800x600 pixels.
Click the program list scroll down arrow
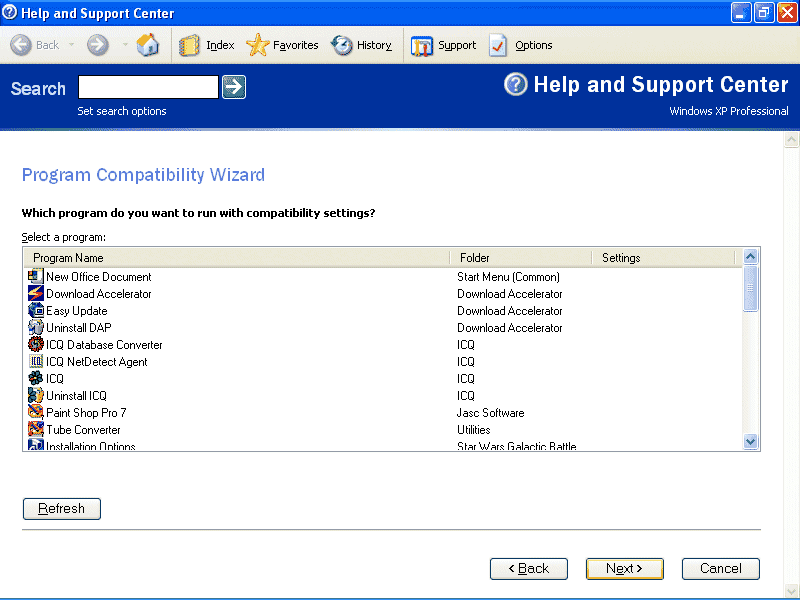tap(752, 441)
